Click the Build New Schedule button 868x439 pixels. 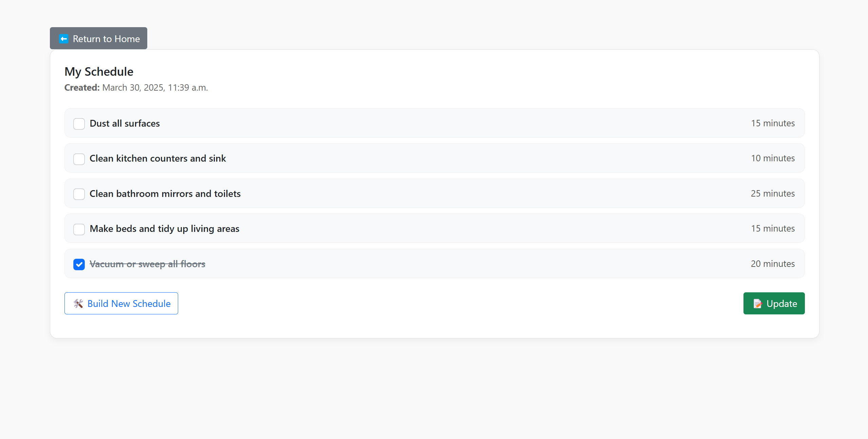(121, 303)
